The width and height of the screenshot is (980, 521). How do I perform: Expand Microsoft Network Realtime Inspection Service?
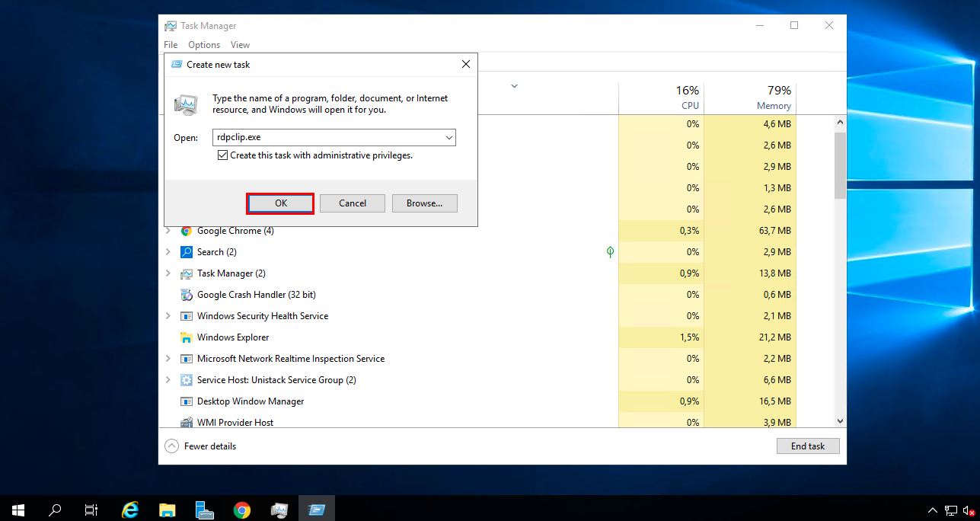pyautogui.click(x=168, y=359)
